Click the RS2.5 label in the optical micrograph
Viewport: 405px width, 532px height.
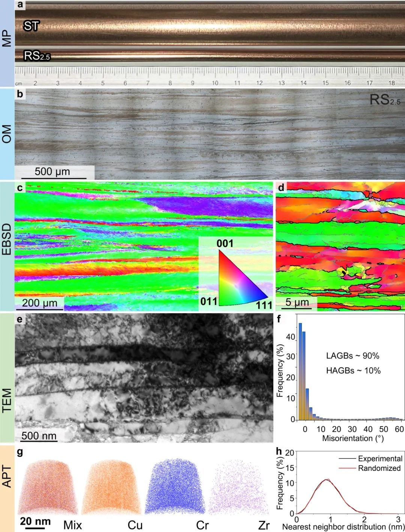tap(384, 100)
